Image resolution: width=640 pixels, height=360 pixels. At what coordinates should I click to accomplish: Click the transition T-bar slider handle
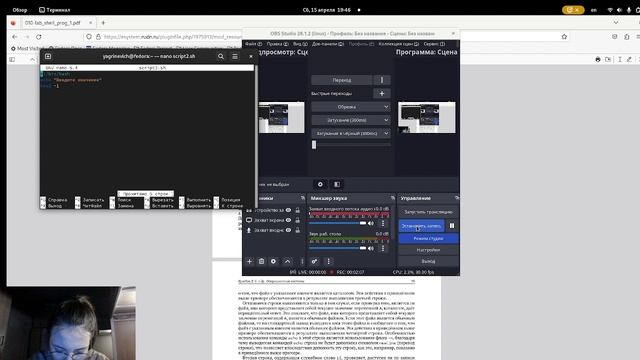coord(314,144)
